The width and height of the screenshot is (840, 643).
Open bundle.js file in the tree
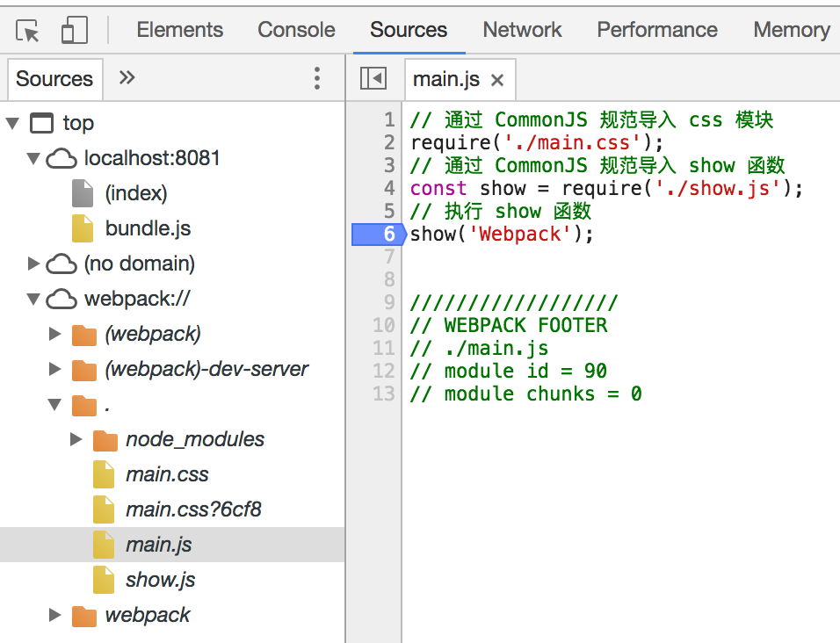(148, 228)
